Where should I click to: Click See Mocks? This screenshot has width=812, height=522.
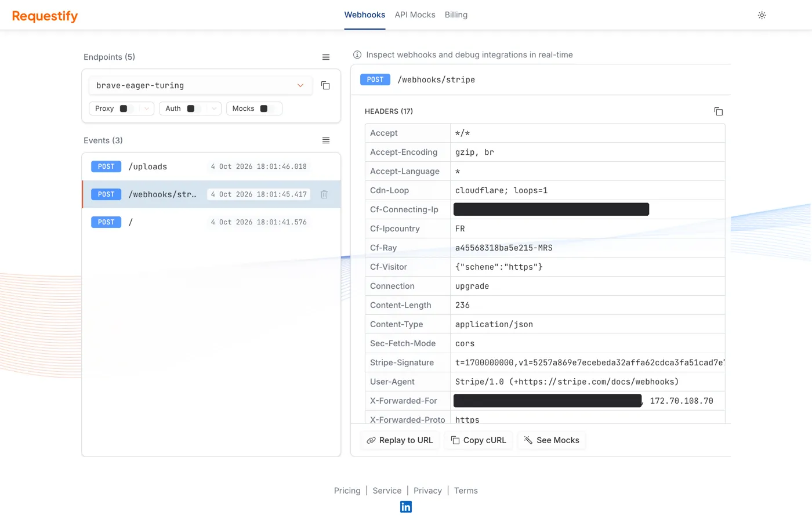tap(552, 440)
